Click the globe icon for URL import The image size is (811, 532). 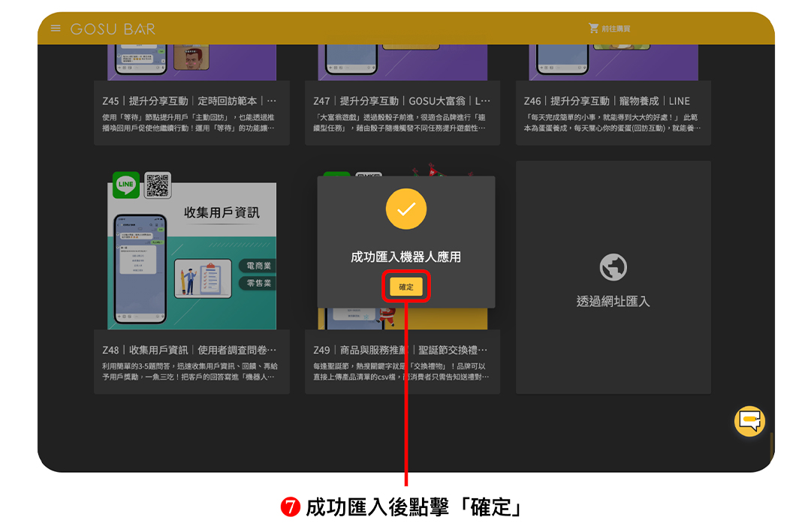tap(613, 267)
